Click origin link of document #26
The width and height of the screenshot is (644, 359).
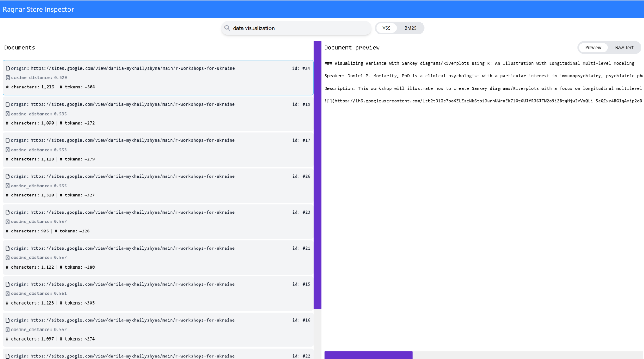click(132, 176)
